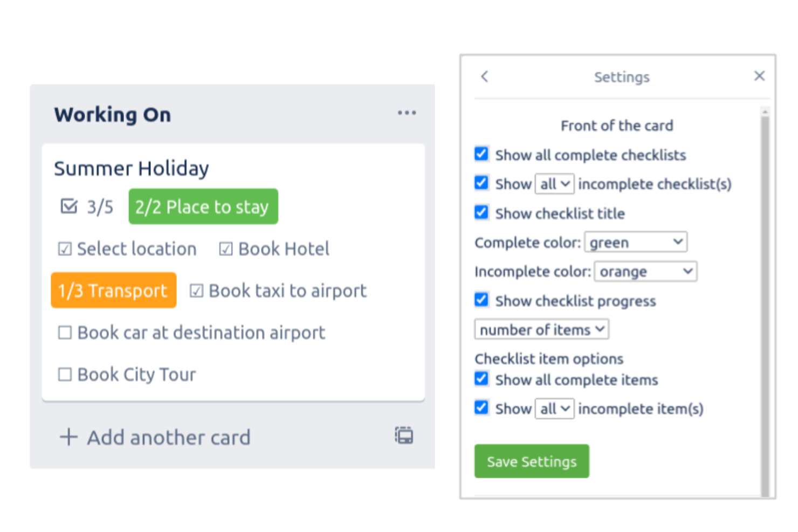Screen dimensions: 798x532
Task: Mark Book car at destination airport done
Action: (x=64, y=333)
